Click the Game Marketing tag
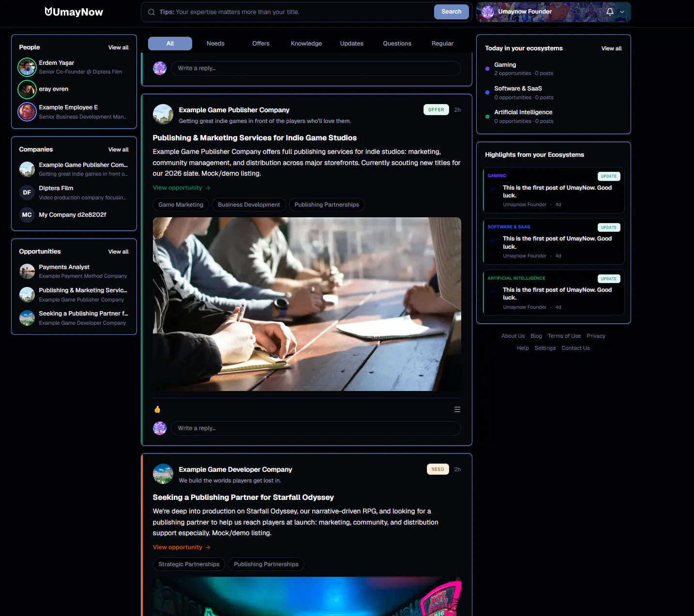694x616 pixels. click(x=181, y=205)
